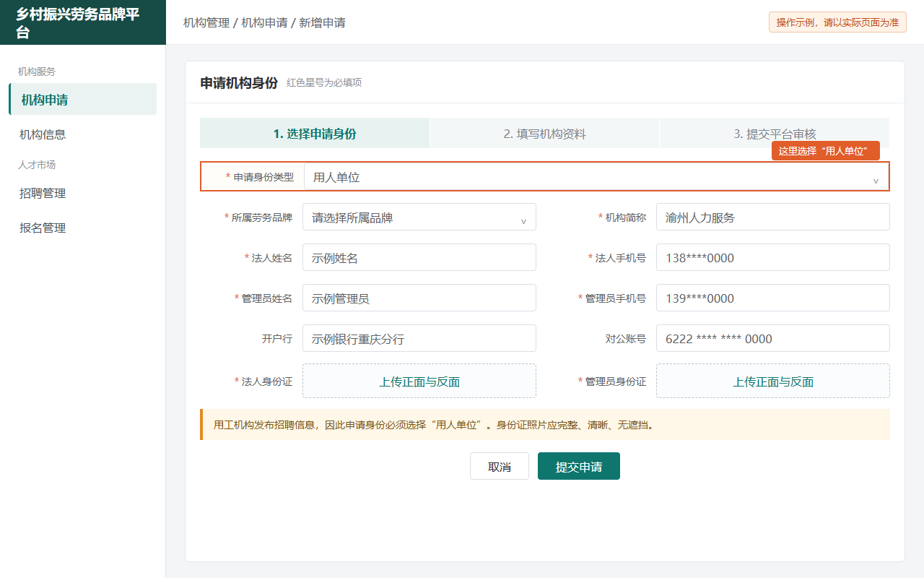Click the 操作示例，请以实际页面为准 notice badge
This screenshot has height=578, width=924.
point(837,22)
